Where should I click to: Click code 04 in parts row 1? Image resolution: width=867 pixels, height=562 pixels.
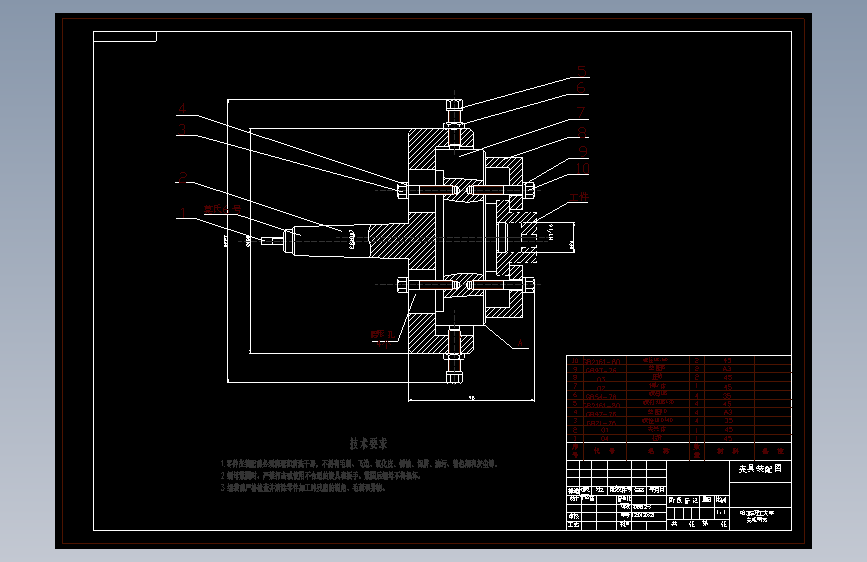604,439
